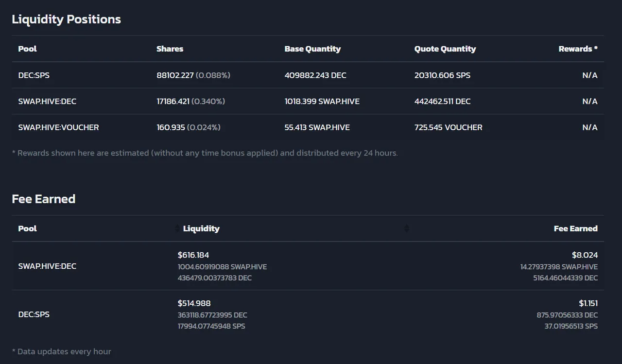Open SWAP.HIVE:VOUCHER liquidity position row
This screenshot has width=622, height=364.
pos(308,127)
